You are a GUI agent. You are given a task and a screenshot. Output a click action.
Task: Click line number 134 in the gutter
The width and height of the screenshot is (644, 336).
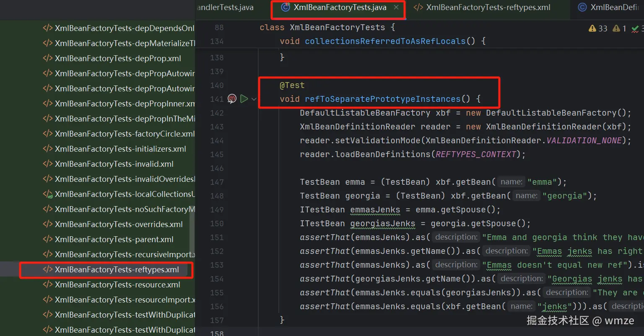(217, 41)
